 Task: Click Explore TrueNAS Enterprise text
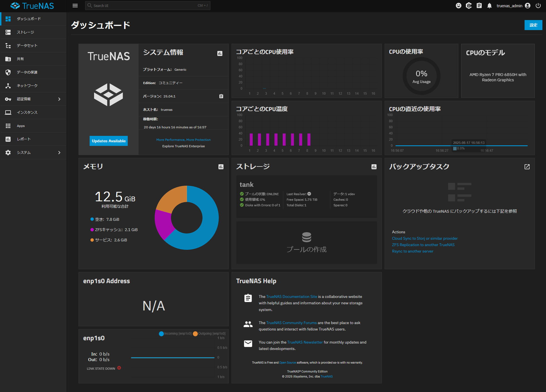pyautogui.click(x=183, y=146)
